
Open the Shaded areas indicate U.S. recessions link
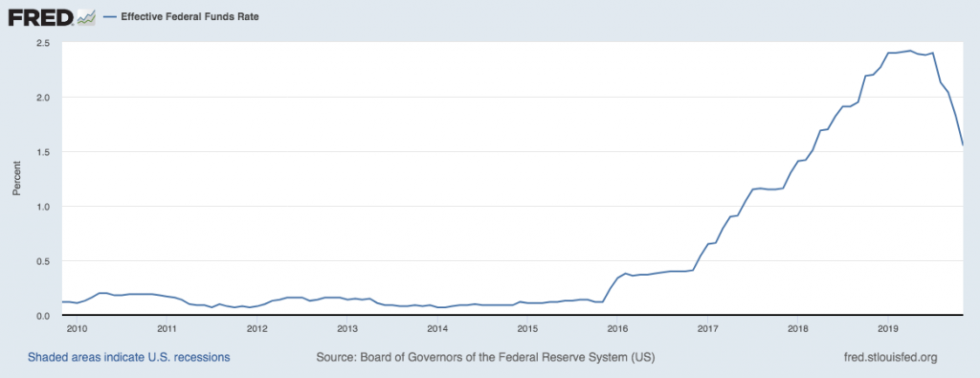tap(129, 357)
